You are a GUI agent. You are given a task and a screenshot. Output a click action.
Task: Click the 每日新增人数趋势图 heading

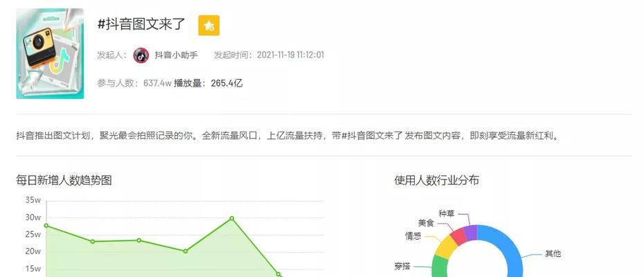pos(64,180)
